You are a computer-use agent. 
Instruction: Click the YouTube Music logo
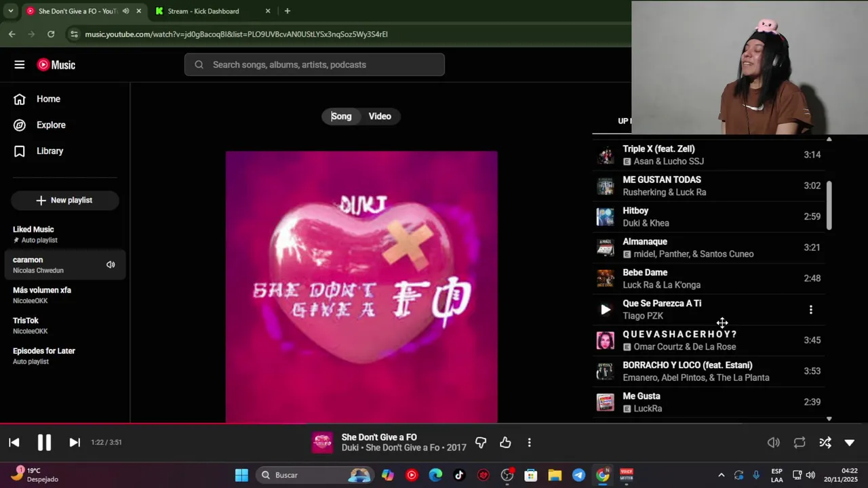click(x=56, y=65)
